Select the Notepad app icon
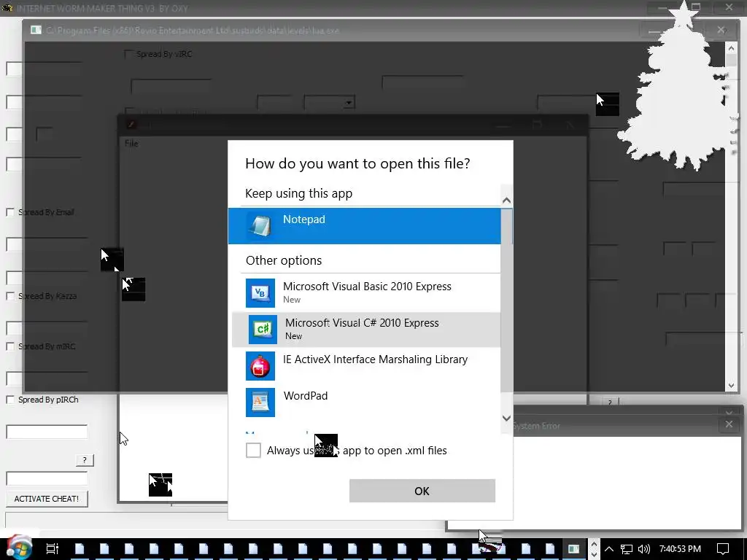747x560 pixels. coord(260,226)
